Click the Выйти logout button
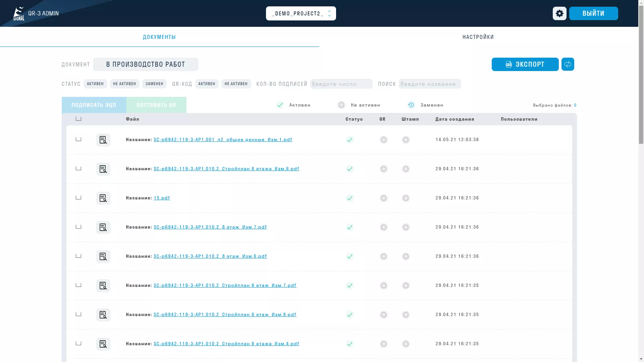The width and height of the screenshot is (644, 362). [593, 13]
